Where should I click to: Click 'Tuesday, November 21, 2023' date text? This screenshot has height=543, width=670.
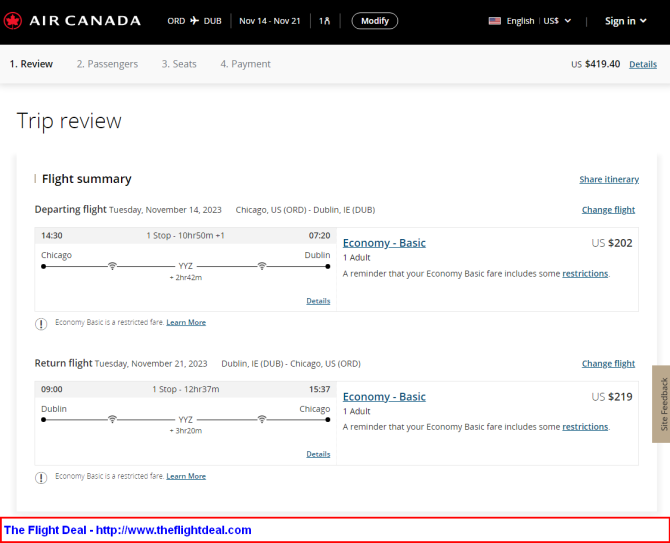click(151, 364)
